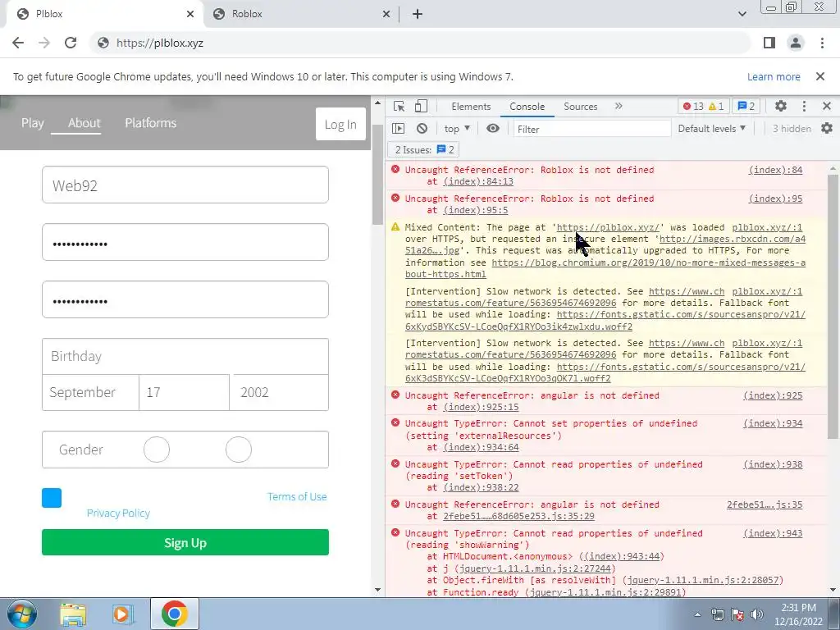
Task: Open the 2febe51….js:35 source link
Action: [x=765, y=504]
